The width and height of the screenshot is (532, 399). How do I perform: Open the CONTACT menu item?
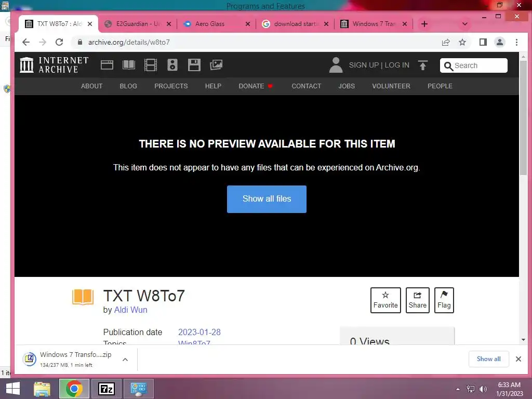point(307,86)
